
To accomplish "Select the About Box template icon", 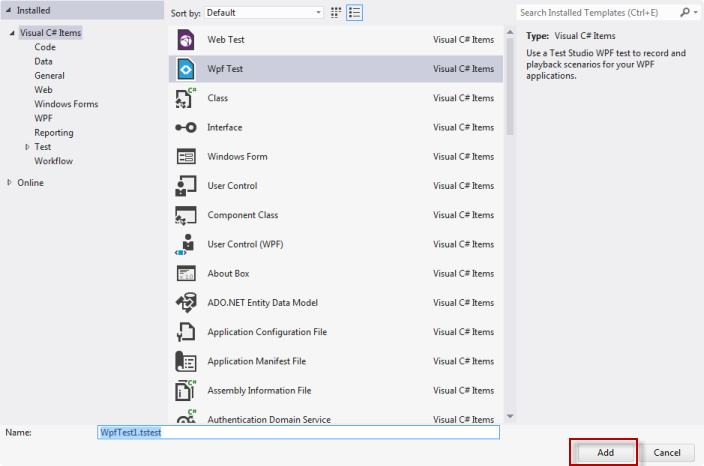I will coord(186,273).
